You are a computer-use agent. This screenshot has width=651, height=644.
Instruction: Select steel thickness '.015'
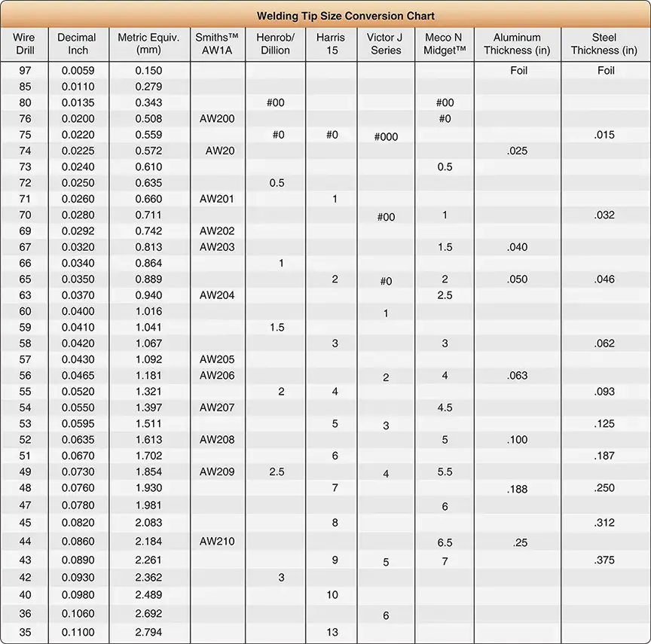[x=604, y=135]
